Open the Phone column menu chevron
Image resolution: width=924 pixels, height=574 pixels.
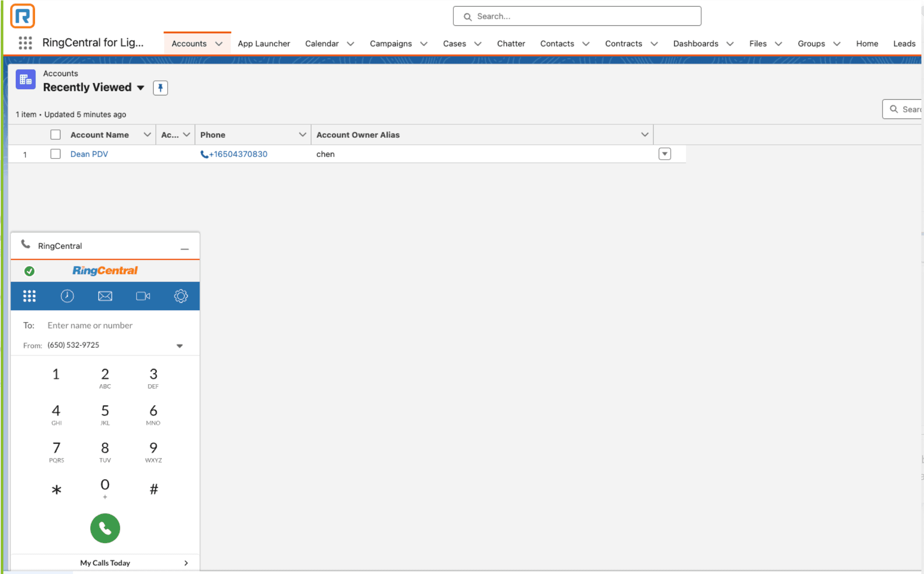click(x=302, y=135)
